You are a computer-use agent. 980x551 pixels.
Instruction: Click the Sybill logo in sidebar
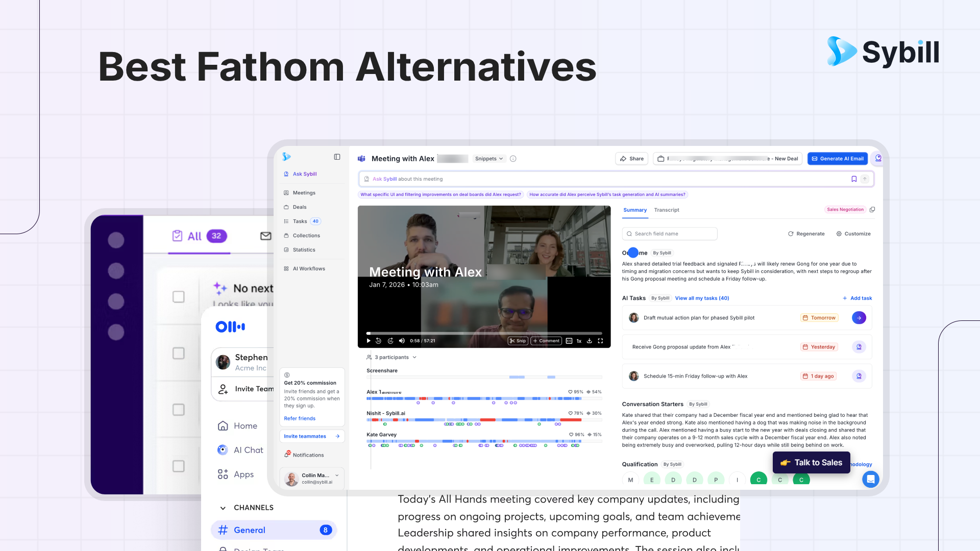pyautogui.click(x=286, y=157)
